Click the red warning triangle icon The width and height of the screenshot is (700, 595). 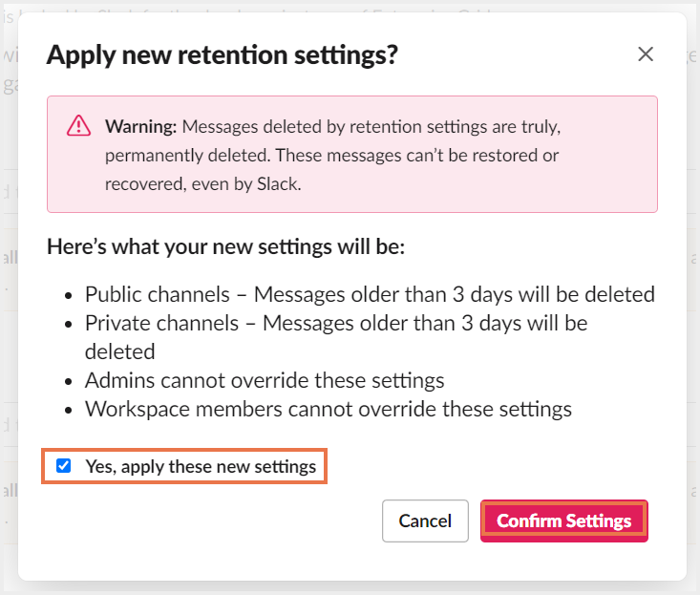coord(78,126)
